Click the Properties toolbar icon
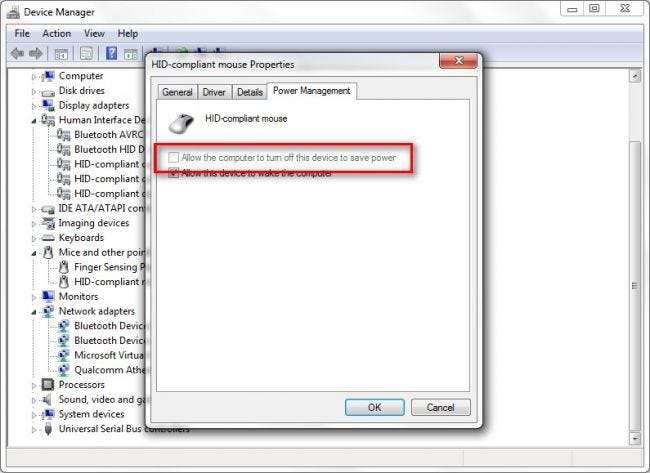The height and width of the screenshot is (473, 650). [87, 53]
